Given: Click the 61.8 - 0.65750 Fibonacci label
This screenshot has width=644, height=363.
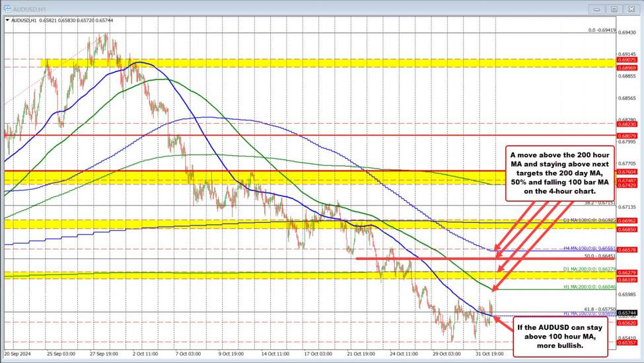Looking at the screenshot, I should (600, 309).
